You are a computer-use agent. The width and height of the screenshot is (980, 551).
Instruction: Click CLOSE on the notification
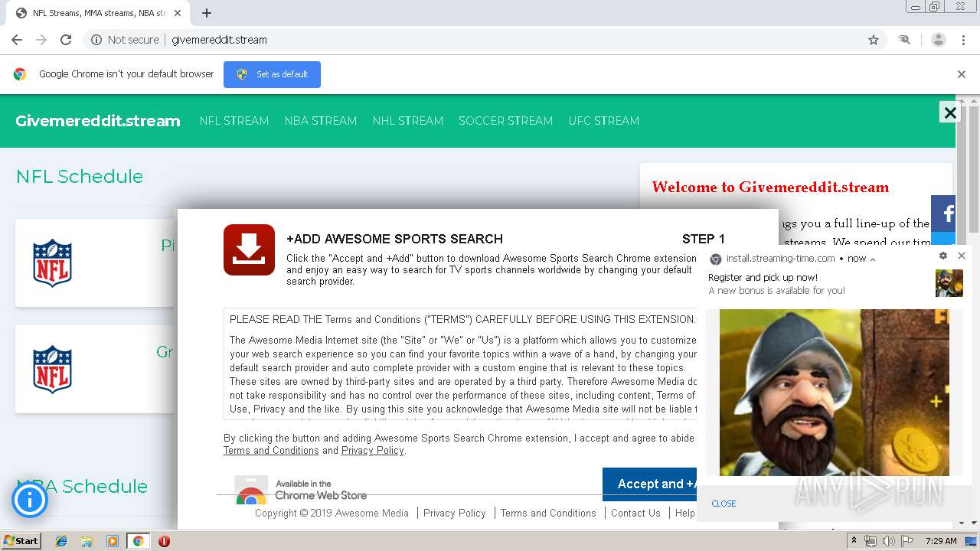724,504
